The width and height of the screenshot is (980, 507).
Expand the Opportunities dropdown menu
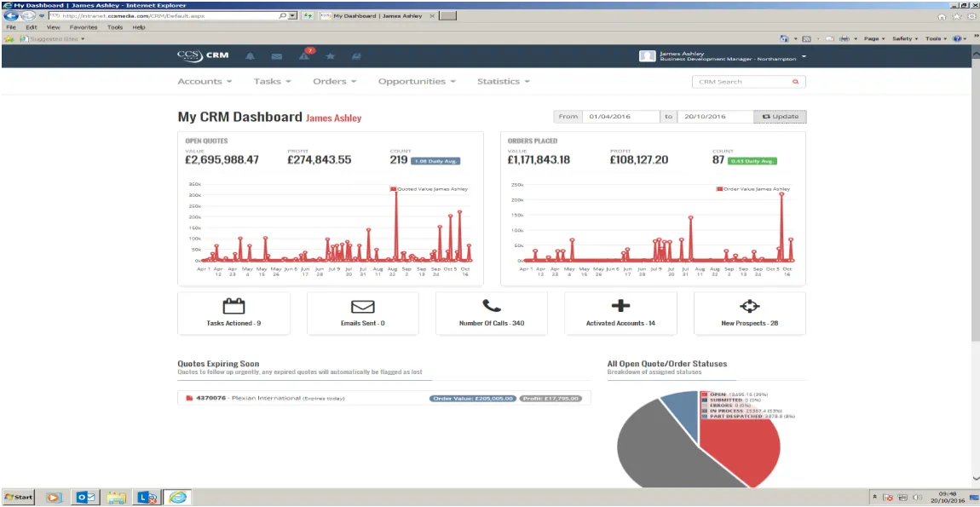(417, 81)
